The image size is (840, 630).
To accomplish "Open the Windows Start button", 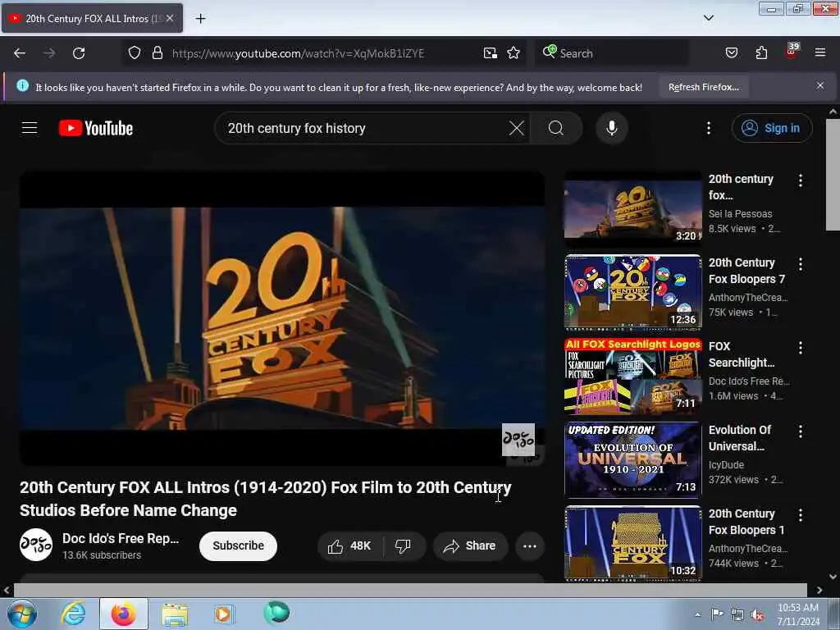I will point(22,614).
